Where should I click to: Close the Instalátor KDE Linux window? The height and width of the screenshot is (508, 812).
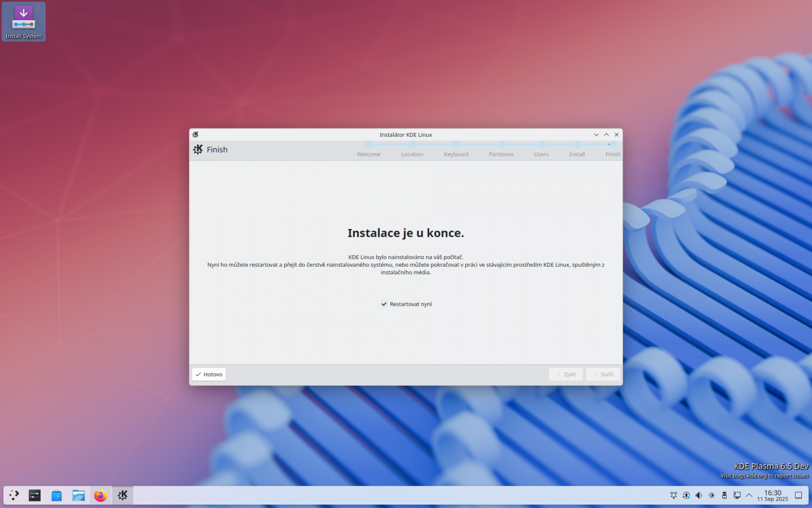click(x=617, y=135)
